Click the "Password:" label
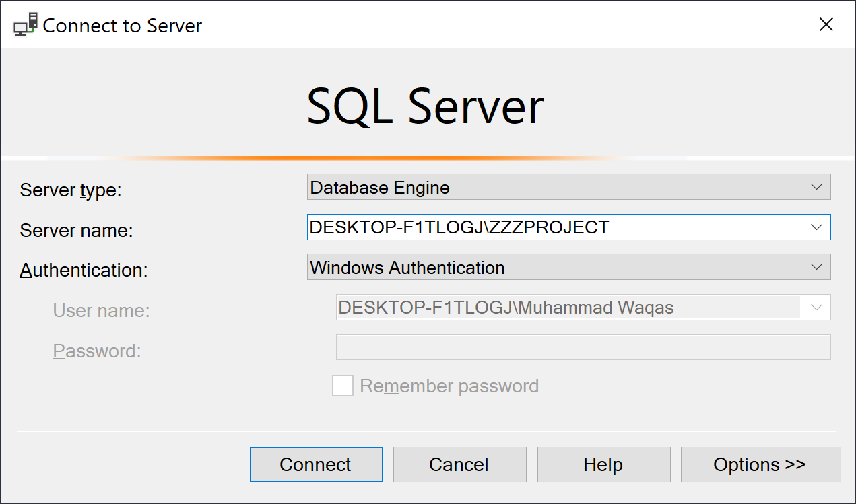Screen dimensions: 856x504 (x=97, y=351)
